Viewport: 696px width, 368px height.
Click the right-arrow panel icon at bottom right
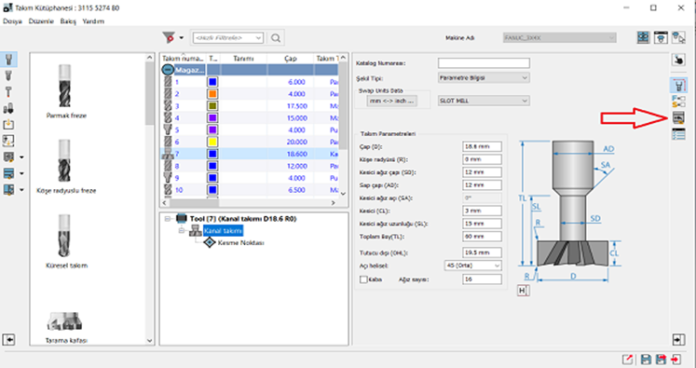tap(678, 340)
